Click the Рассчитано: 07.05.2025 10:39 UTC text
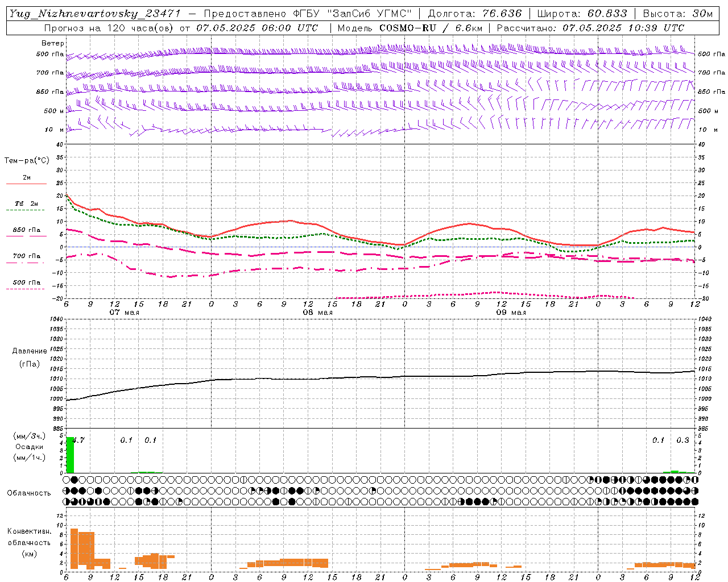Screen dimensions: 728x582 tap(590, 28)
